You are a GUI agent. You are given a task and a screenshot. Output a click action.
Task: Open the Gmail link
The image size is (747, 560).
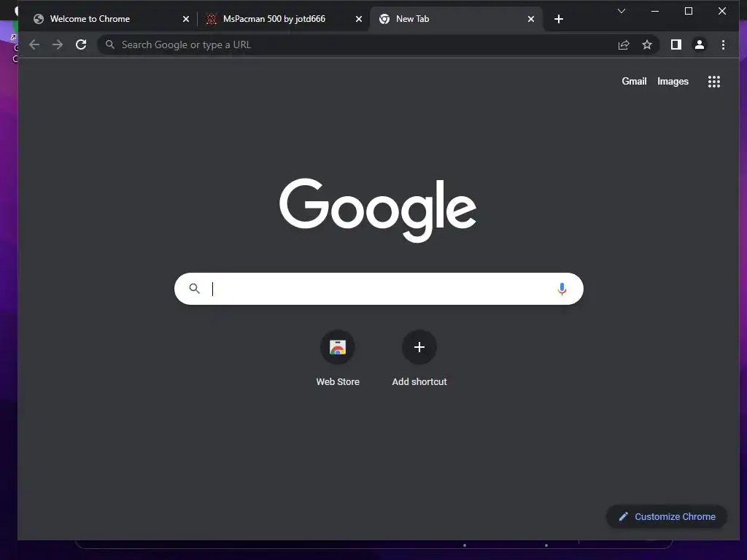pos(634,82)
